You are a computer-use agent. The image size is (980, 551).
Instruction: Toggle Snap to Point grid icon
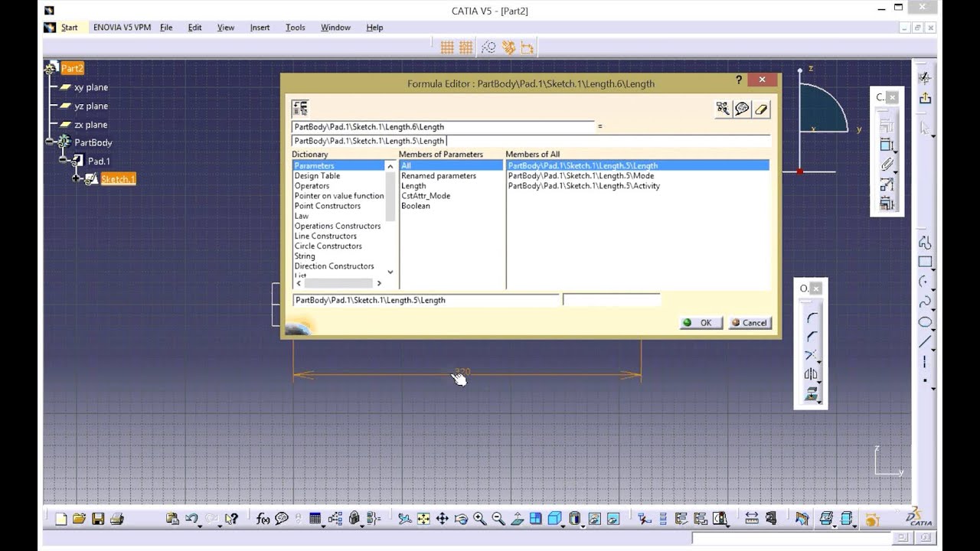pos(465,47)
